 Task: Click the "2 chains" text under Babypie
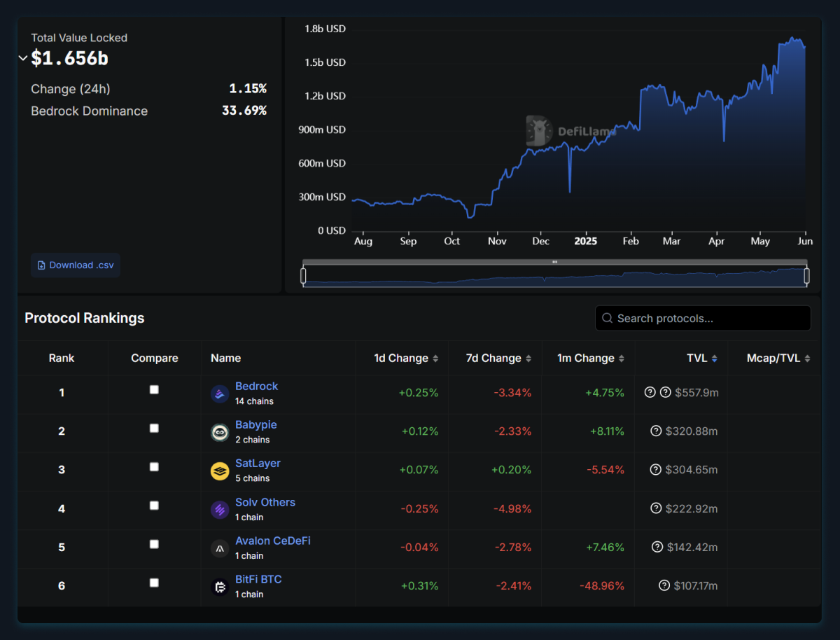coord(253,440)
